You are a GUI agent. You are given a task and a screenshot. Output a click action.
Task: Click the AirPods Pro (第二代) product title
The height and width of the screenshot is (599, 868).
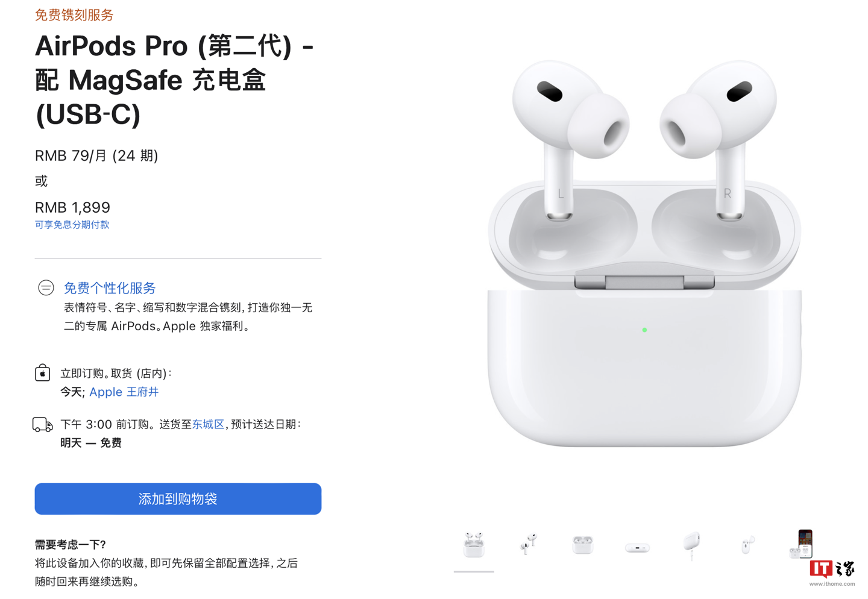point(174,80)
